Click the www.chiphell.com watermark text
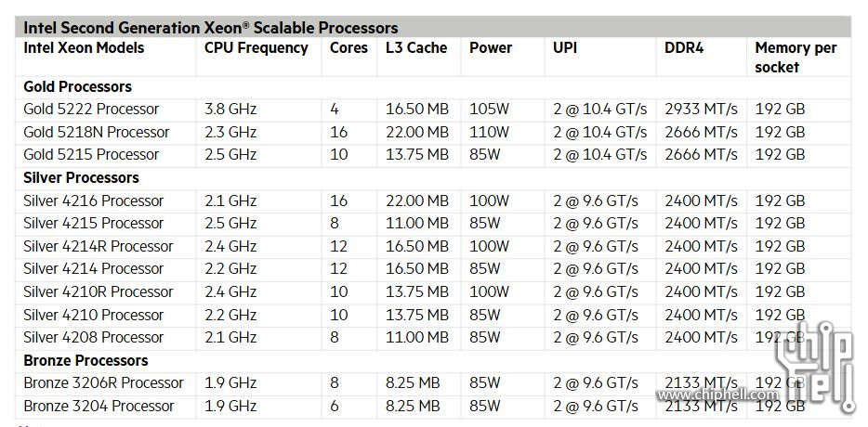 pos(718,395)
